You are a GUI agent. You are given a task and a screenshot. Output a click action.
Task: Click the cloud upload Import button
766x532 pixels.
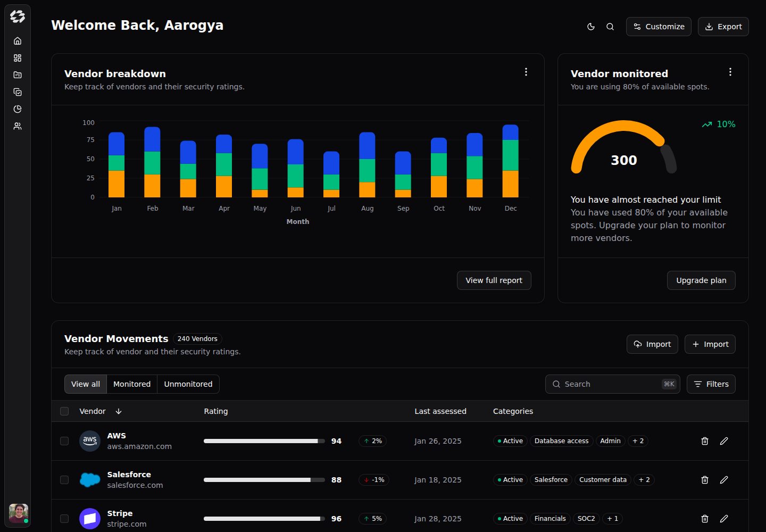[652, 344]
